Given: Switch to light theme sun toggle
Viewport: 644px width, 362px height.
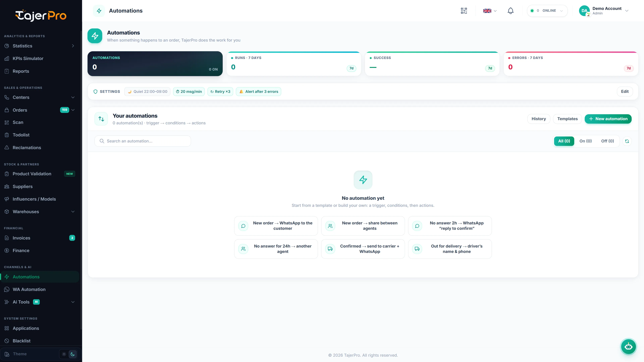Looking at the screenshot, I should pyautogui.click(x=64, y=354).
